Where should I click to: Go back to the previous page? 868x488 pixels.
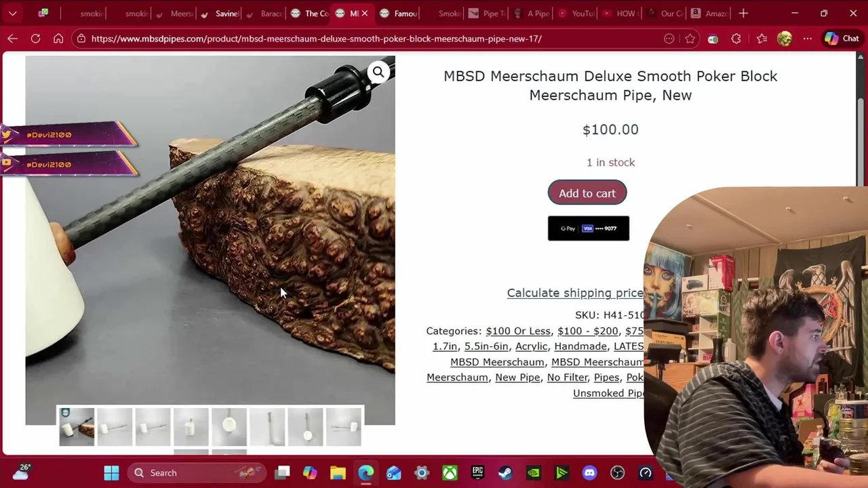[12, 39]
